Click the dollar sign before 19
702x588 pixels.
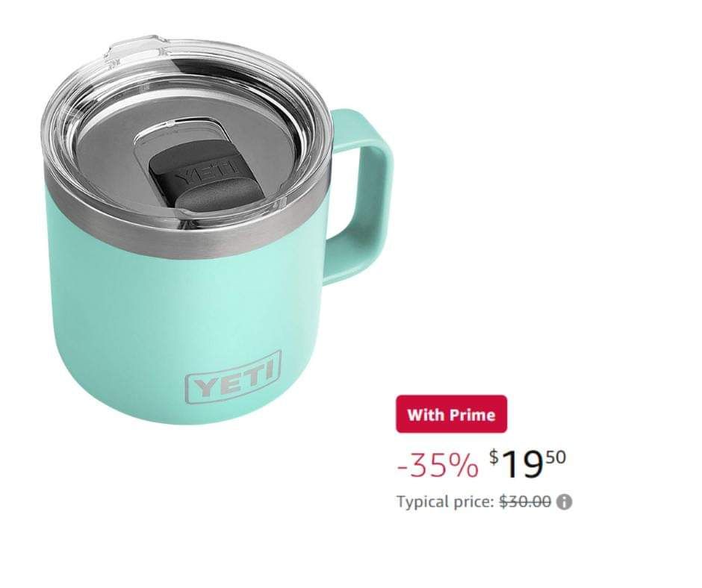tap(494, 457)
